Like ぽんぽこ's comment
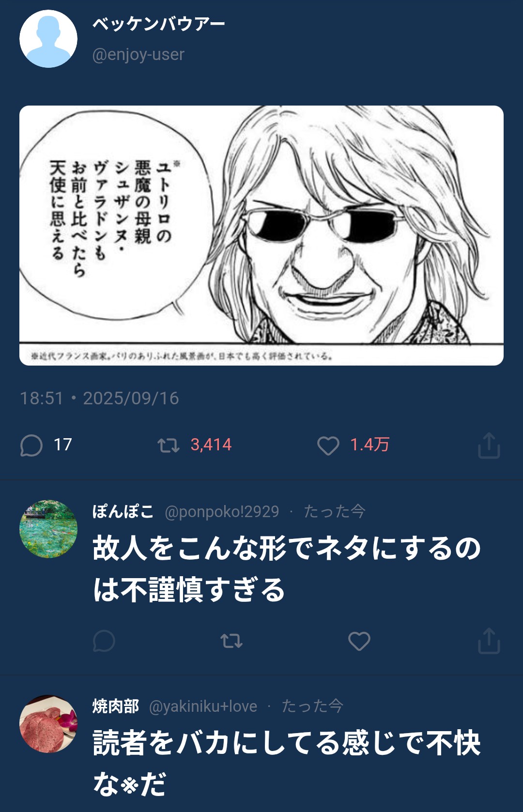This screenshot has height=812, width=523. [359, 641]
